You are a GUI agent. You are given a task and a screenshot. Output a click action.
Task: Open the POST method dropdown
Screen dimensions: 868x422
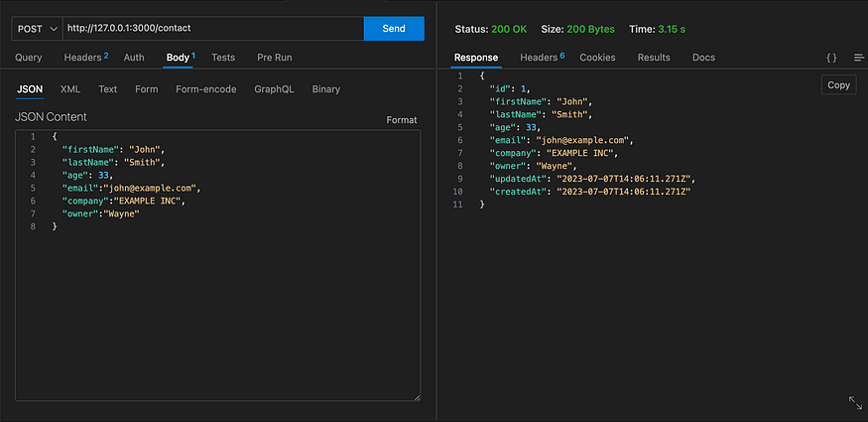tap(37, 28)
